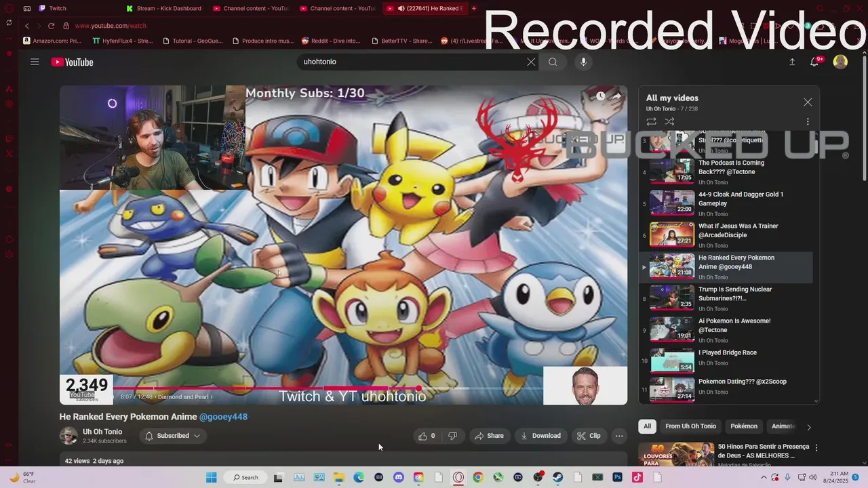
Task: Click the Clip scissors button
Action: click(589, 436)
